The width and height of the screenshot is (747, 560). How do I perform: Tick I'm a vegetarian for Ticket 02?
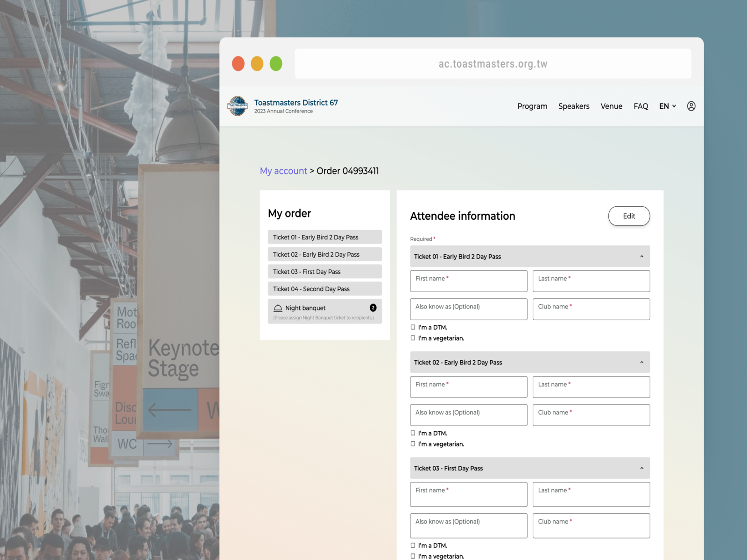413,444
